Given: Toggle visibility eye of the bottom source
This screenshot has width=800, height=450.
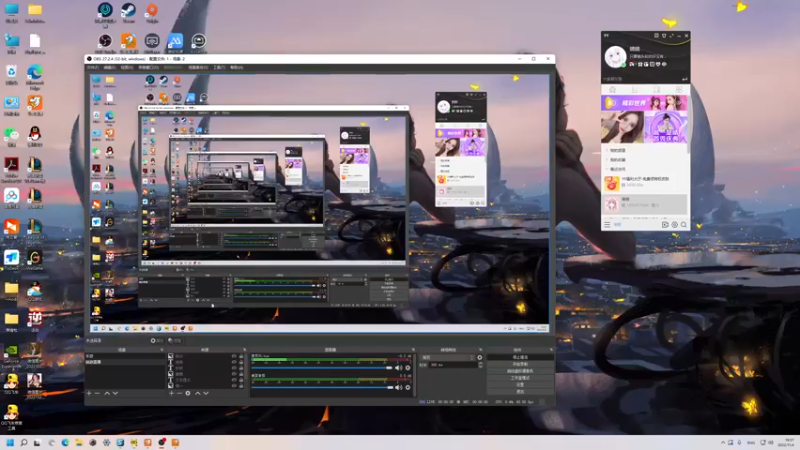Looking at the screenshot, I should click(234, 386).
